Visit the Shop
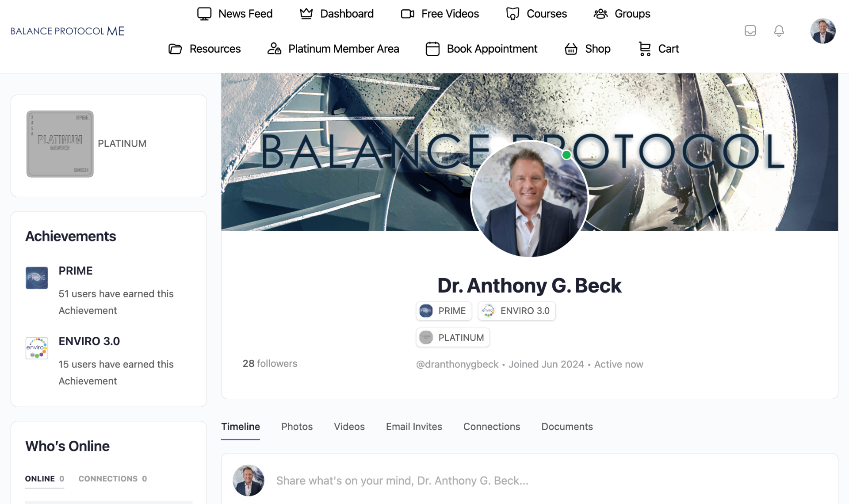Viewport: 849px width, 504px height. coord(587,49)
